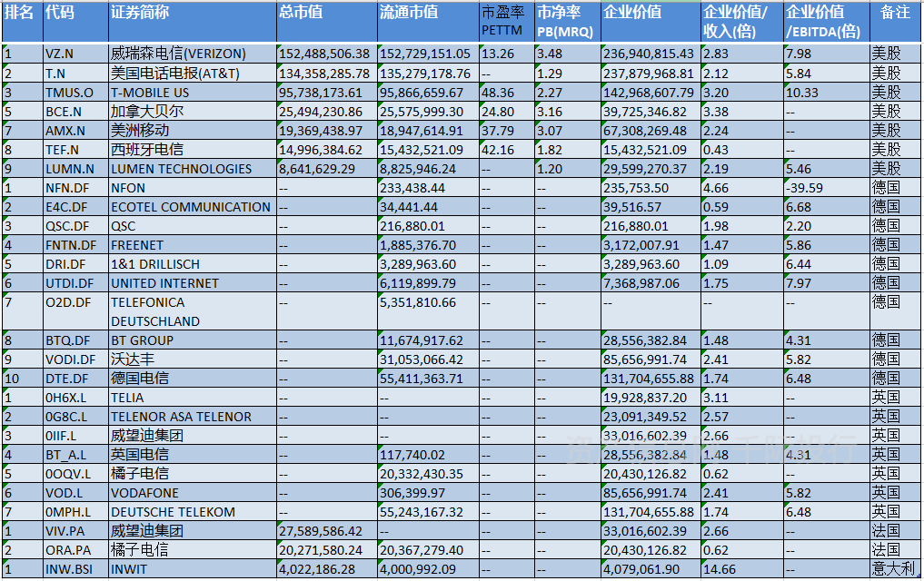Click the UNITED INTERNET name cell
Image resolution: width=924 pixels, height=581 pixels.
click(193, 283)
